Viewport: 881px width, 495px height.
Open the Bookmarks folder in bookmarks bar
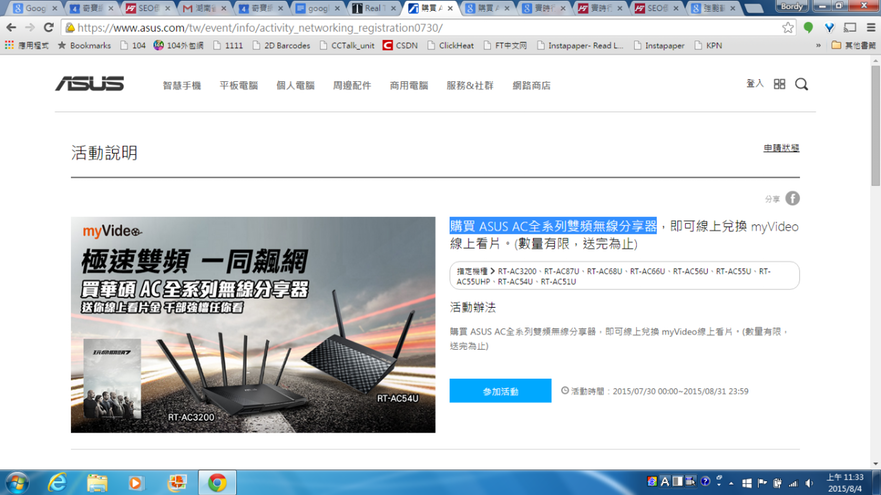[x=84, y=46]
